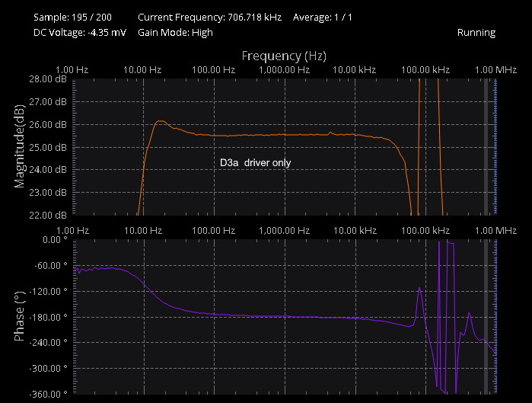Click the DC Voltage -4.35 mV readout
Viewport: 532px width, 403px height.
pos(79,33)
